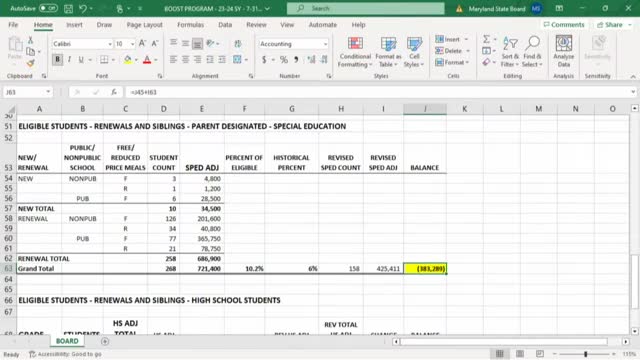
Task: Apply yellow fill color bucket
Action: [x=128, y=60]
